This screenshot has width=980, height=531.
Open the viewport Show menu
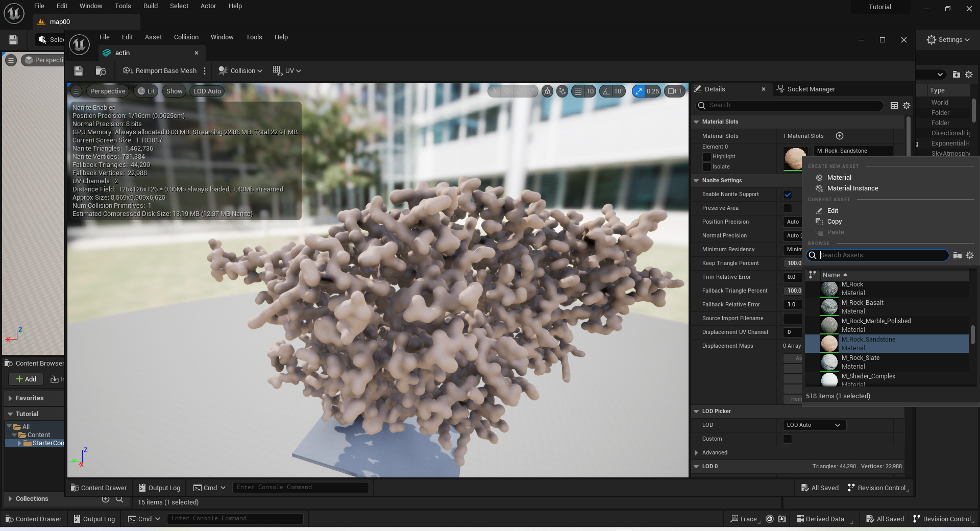(x=174, y=91)
